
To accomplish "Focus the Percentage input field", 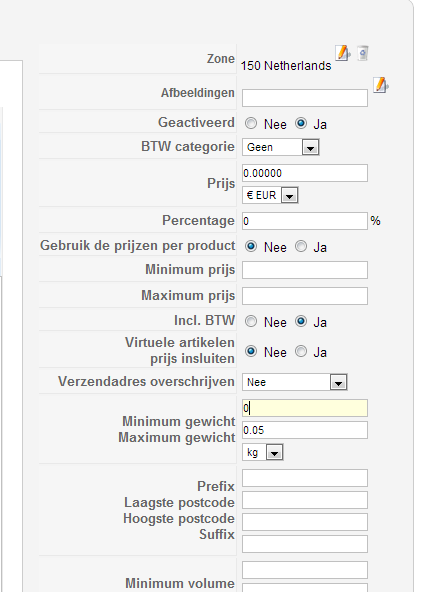I will (x=305, y=221).
